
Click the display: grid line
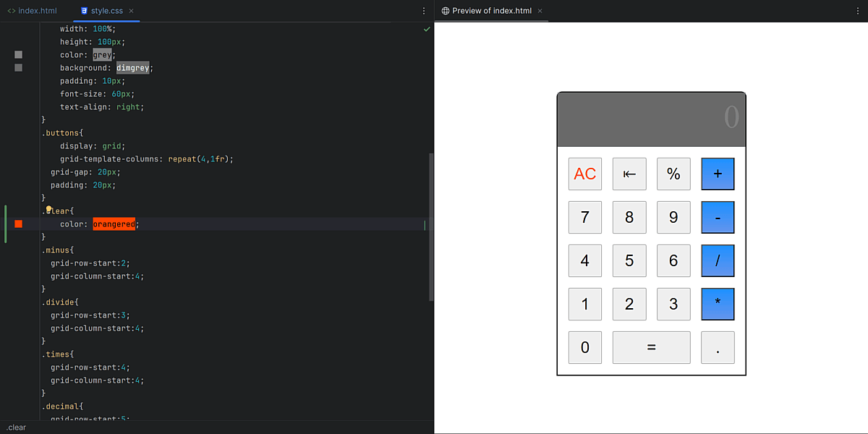(93, 146)
